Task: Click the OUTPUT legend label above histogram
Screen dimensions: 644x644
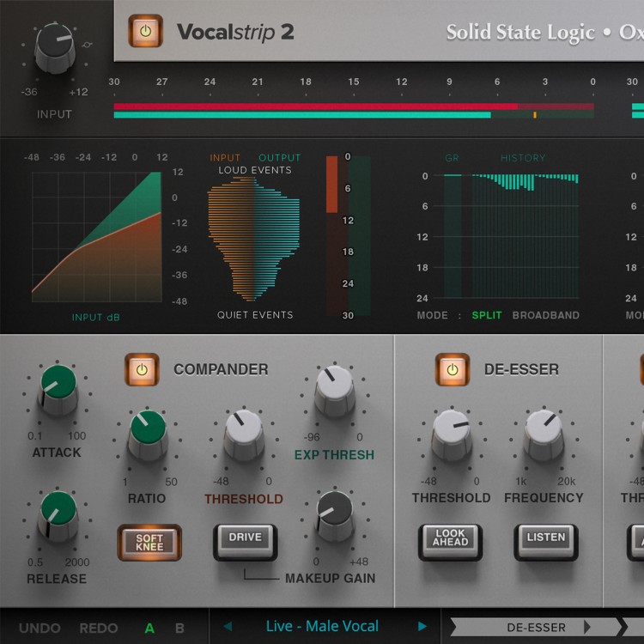Action: (280, 158)
